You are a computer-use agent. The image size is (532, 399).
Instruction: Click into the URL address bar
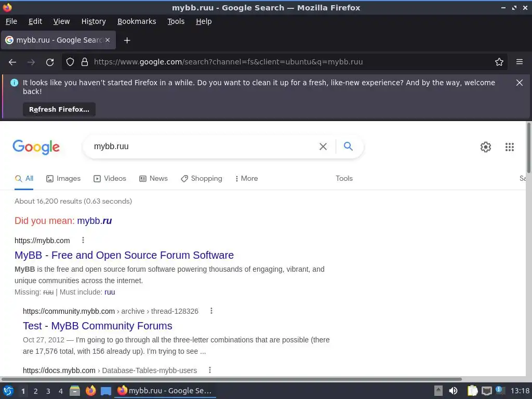[x=285, y=62]
